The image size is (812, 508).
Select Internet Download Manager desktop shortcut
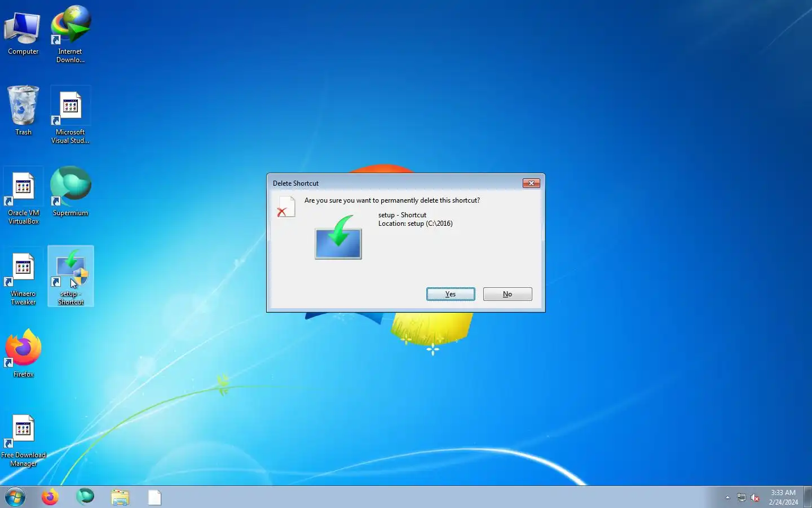pos(70,34)
